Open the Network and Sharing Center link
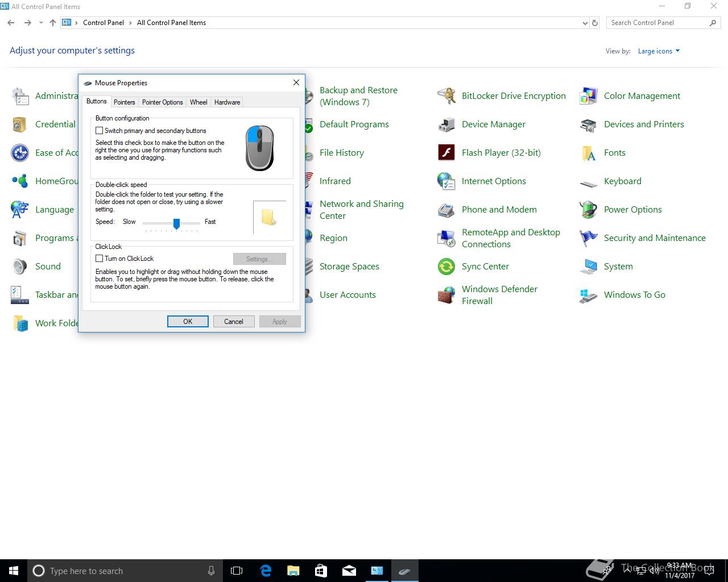Screen dimensions: 728x582 (362, 210)
